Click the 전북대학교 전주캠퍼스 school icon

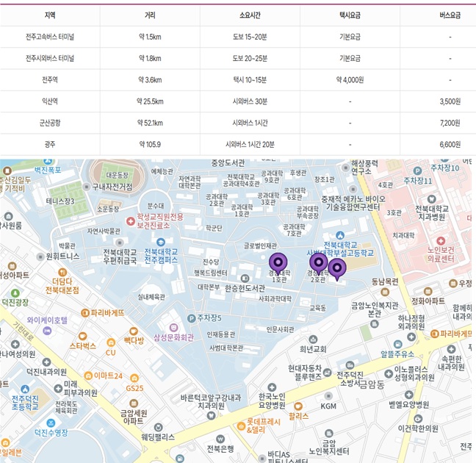pyautogui.click(x=161, y=243)
